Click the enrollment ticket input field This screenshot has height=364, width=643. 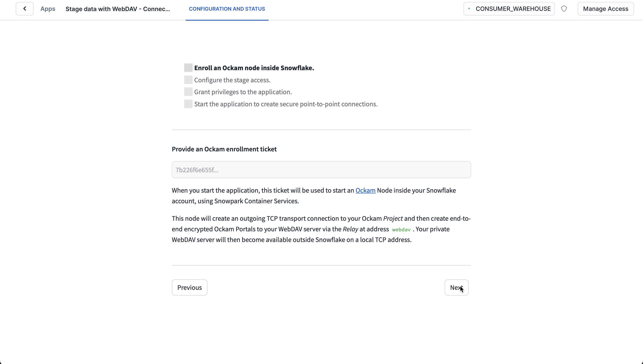[x=321, y=170]
